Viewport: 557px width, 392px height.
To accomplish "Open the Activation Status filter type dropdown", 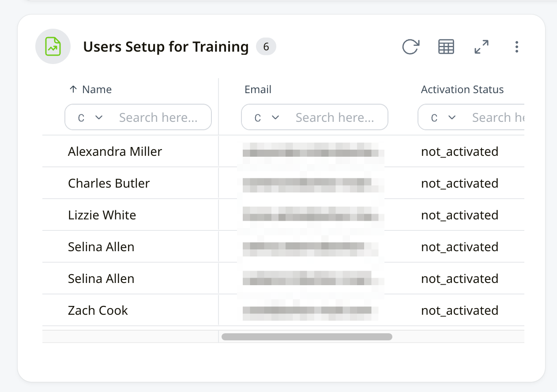I will 443,117.
